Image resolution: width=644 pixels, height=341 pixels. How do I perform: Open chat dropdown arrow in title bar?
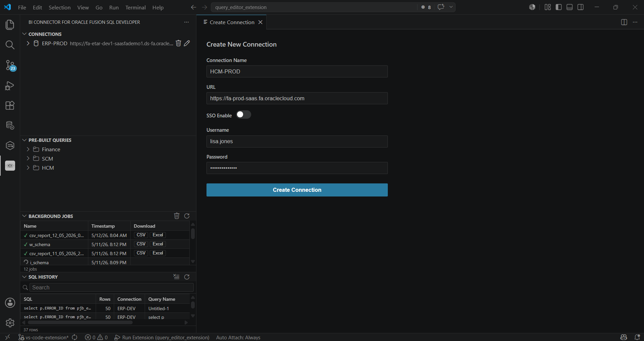(x=451, y=7)
